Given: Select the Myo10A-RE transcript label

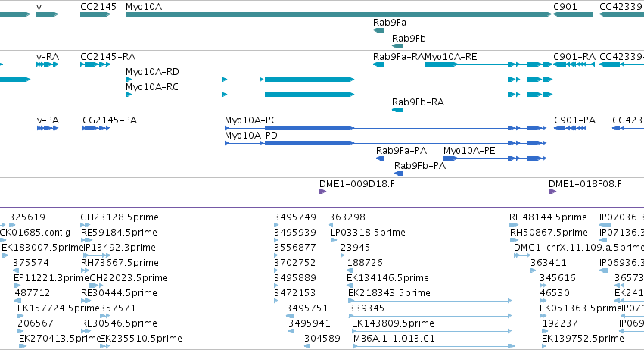Looking at the screenshot, I should click(450, 57).
